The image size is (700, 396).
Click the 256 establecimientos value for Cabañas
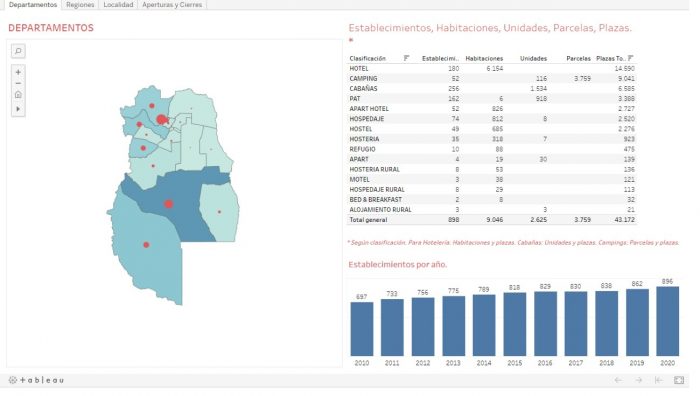pyautogui.click(x=453, y=88)
